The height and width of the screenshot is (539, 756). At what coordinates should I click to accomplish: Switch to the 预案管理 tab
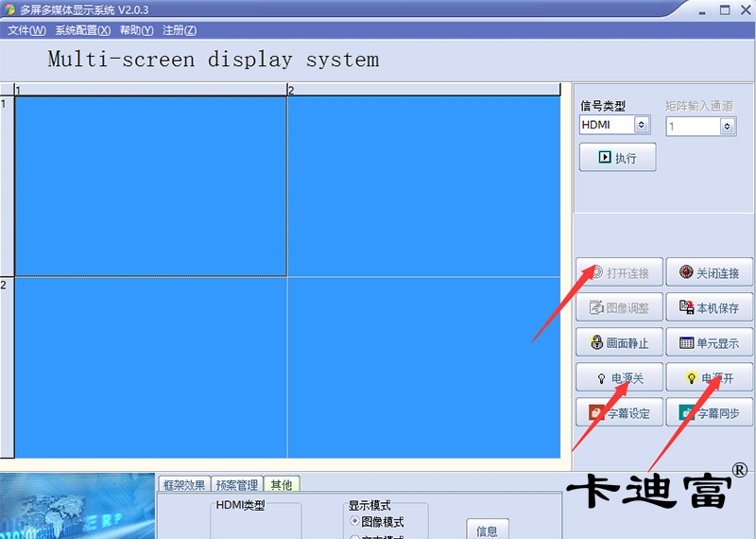tap(237, 484)
